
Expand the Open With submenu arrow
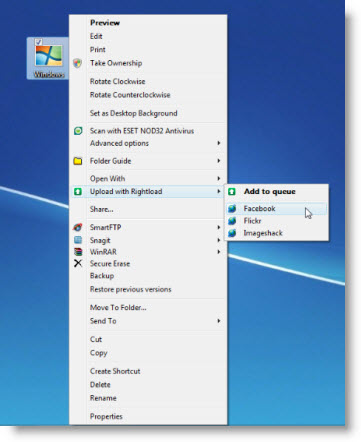click(219, 178)
